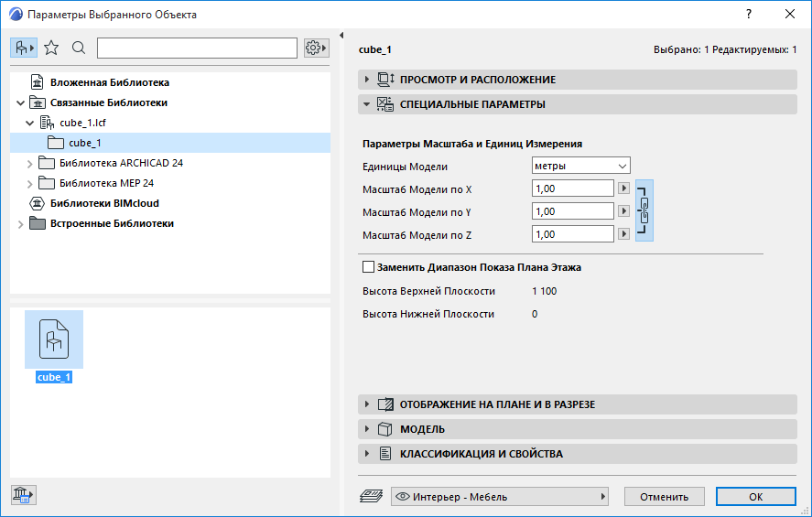Select Вложенная Библиотека in the library tree
The image size is (812, 517).
[109, 82]
